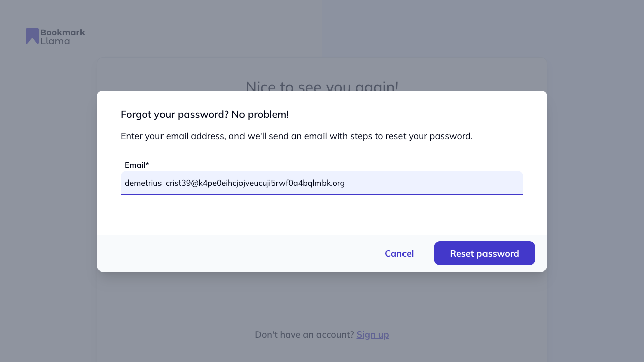The height and width of the screenshot is (362, 644).
Task: Select the password reset instructions text
Action: pos(296,136)
